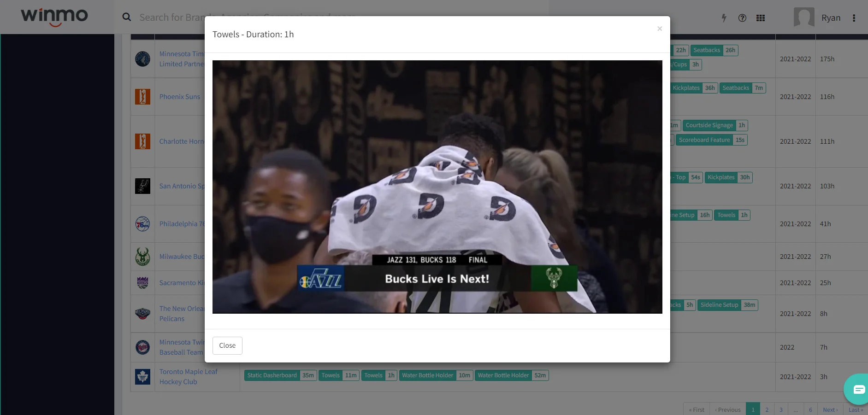Viewport: 868px width, 415px height.
Task: Click the Seatbacks 26h tag
Action: coord(714,50)
